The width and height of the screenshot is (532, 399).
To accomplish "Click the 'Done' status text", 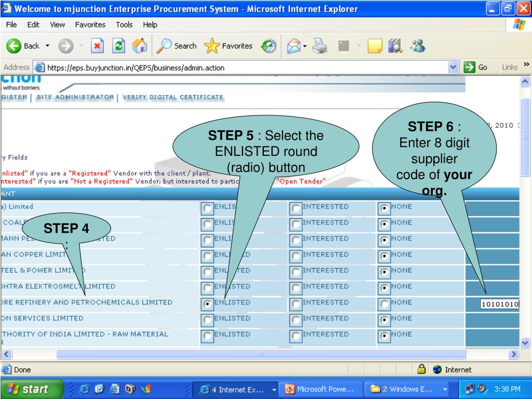I will point(22,369).
